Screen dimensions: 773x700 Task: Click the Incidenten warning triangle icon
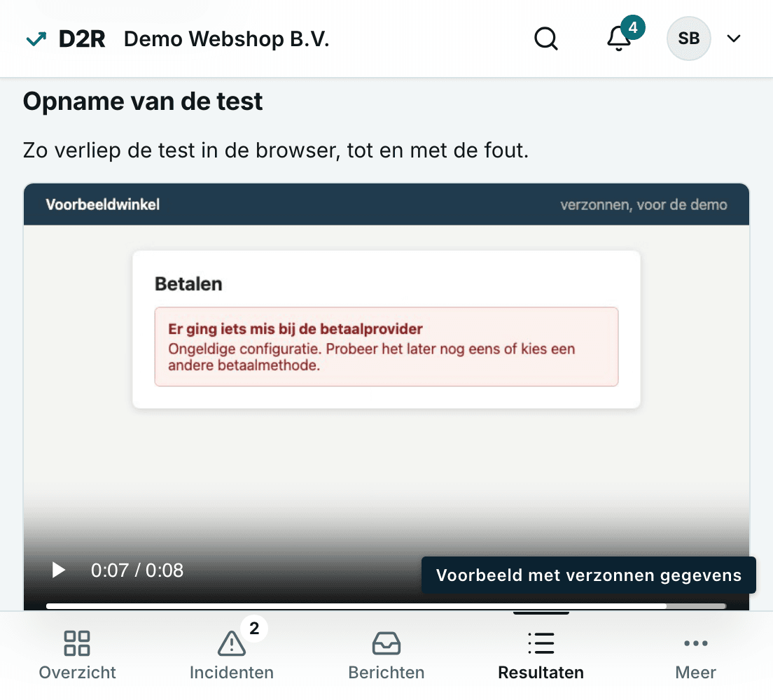231,643
